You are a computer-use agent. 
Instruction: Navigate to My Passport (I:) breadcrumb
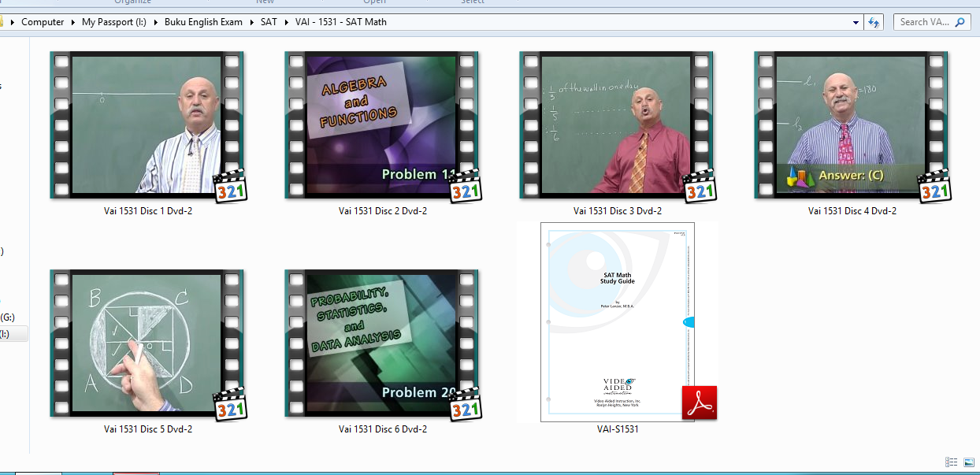(115, 22)
